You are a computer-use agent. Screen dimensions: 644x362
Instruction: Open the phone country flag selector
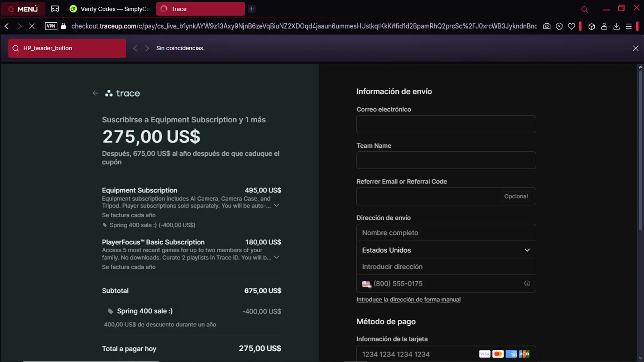pos(366,284)
